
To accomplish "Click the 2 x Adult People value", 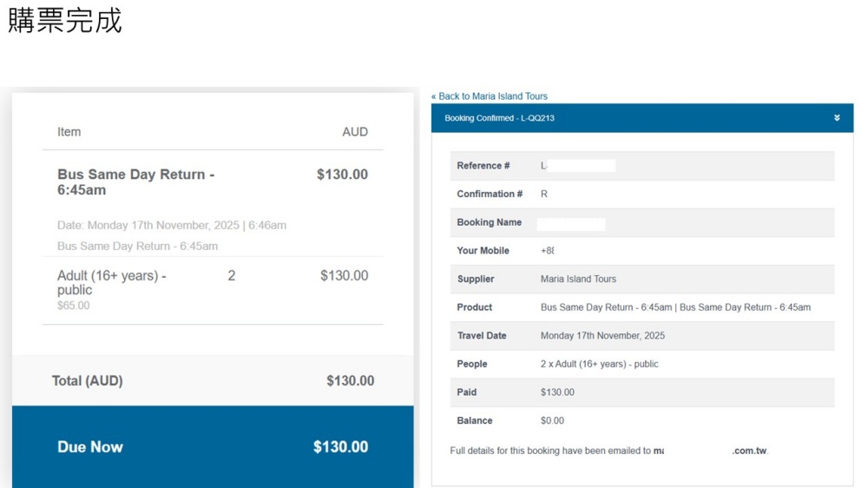I will tap(599, 365).
